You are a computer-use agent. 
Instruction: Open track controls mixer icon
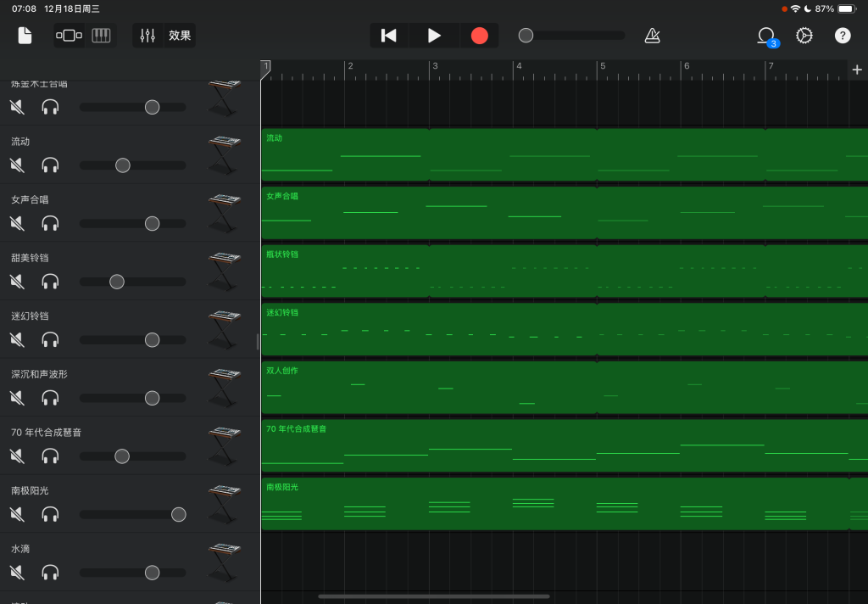point(147,36)
